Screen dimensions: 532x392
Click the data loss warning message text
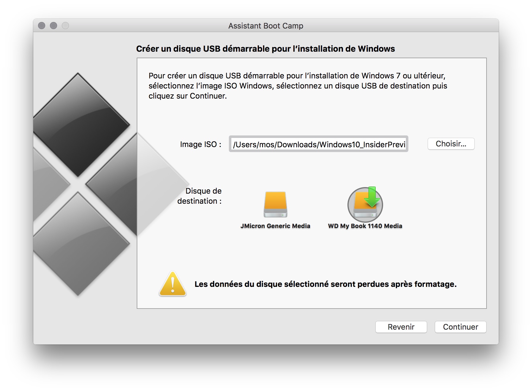(x=325, y=284)
